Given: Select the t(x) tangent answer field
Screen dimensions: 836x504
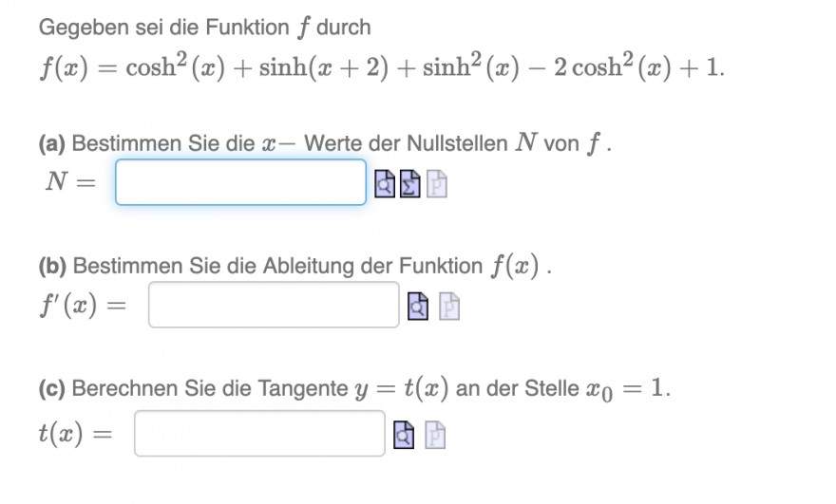Looking at the screenshot, I should tap(259, 433).
